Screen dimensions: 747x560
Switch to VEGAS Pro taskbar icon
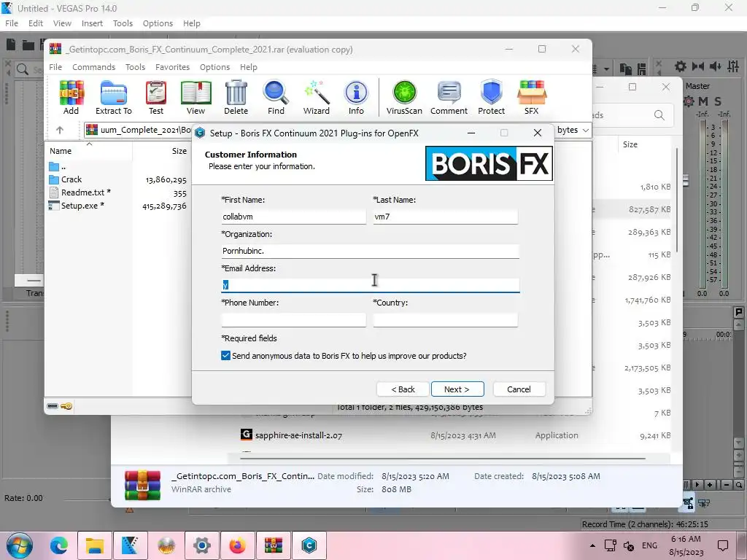tap(130, 545)
